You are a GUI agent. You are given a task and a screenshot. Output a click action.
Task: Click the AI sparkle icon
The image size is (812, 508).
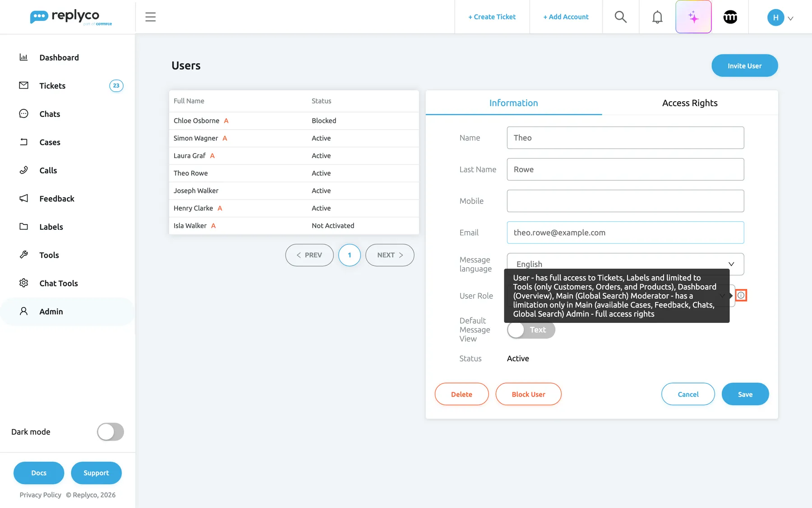(x=693, y=17)
